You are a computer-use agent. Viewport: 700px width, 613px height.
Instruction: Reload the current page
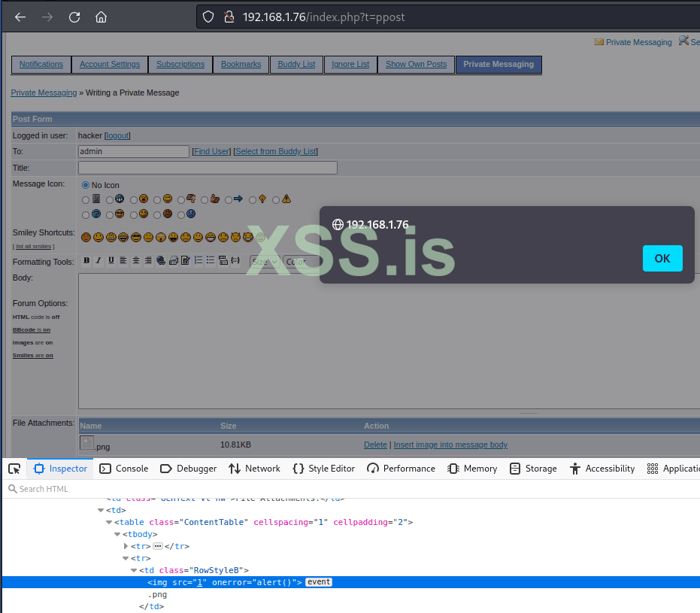[x=74, y=17]
